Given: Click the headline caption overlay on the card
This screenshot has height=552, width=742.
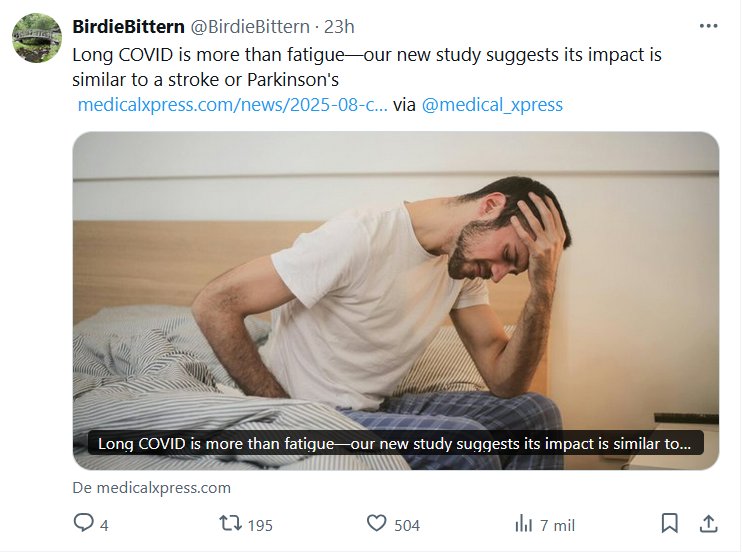Looking at the screenshot, I should tap(395, 443).
